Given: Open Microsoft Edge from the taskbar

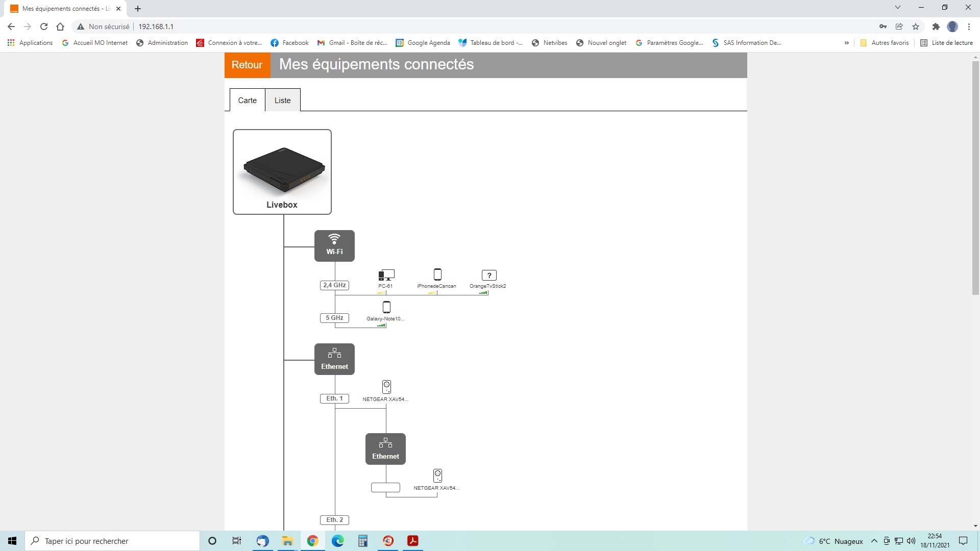Looking at the screenshot, I should [337, 541].
